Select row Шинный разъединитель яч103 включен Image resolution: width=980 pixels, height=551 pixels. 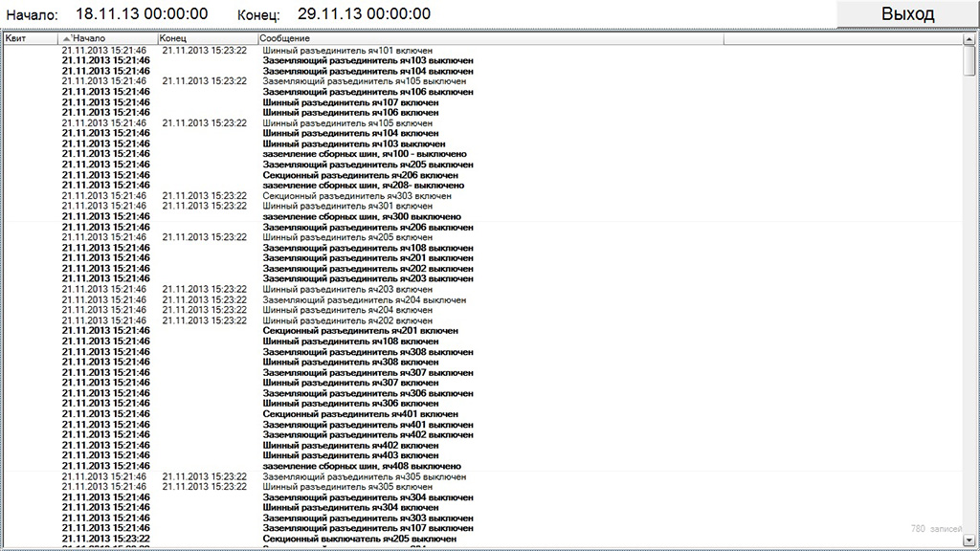coord(482,143)
